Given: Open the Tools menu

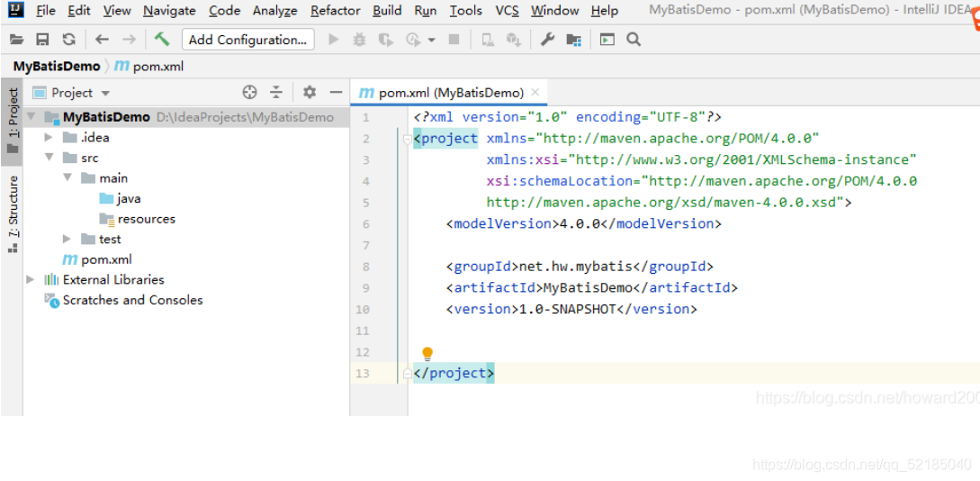Looking at the screenshot, I should click(x=466, y=11).
